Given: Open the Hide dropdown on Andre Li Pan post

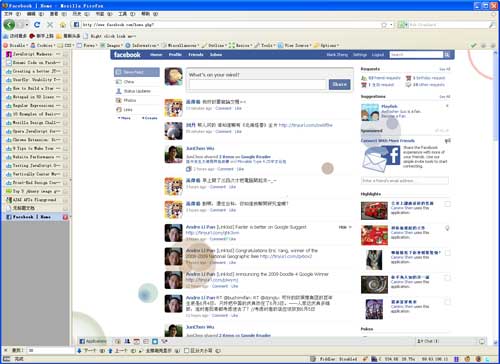Looking at the screenshot, I should click(x=345, y=227).
